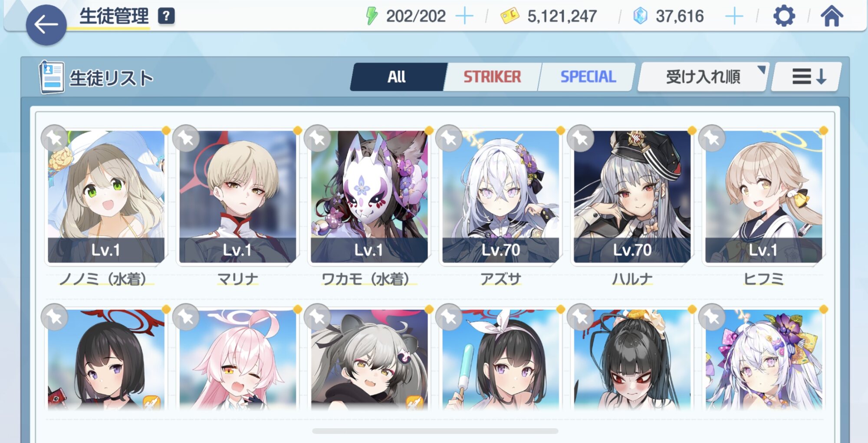Toggle pin on ハルナ card
Viewport: 868px width, 443px height.
tap(580, 138)
